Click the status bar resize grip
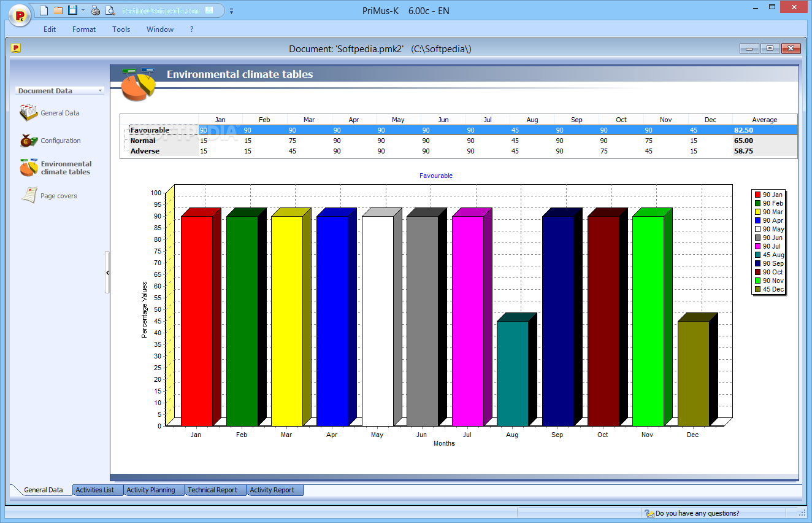The image size is (812, 523). point(801,513)
